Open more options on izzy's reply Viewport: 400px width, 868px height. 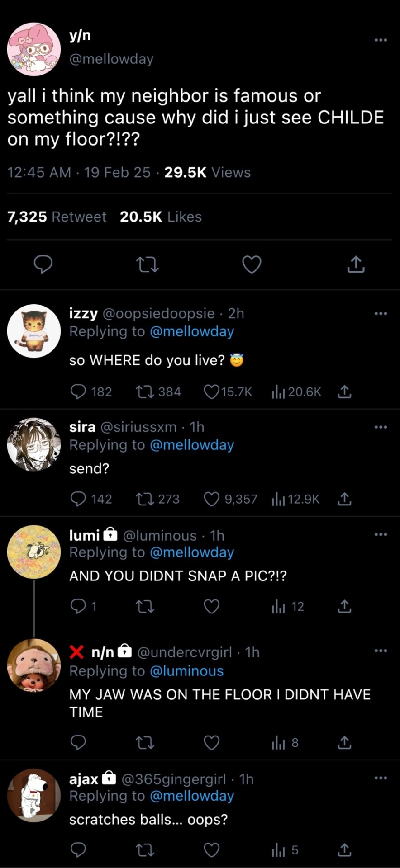[x=381, y=313]
